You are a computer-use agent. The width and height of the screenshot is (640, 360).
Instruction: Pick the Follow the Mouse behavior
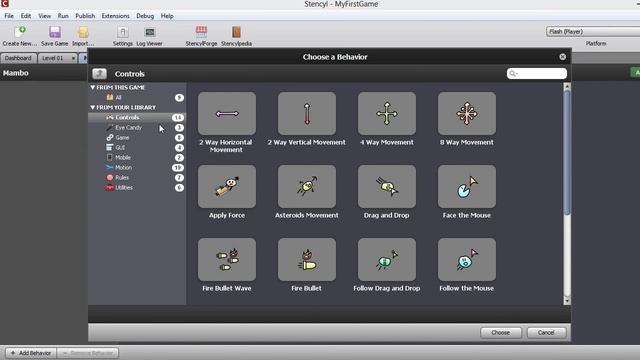(x=467, y=260)
